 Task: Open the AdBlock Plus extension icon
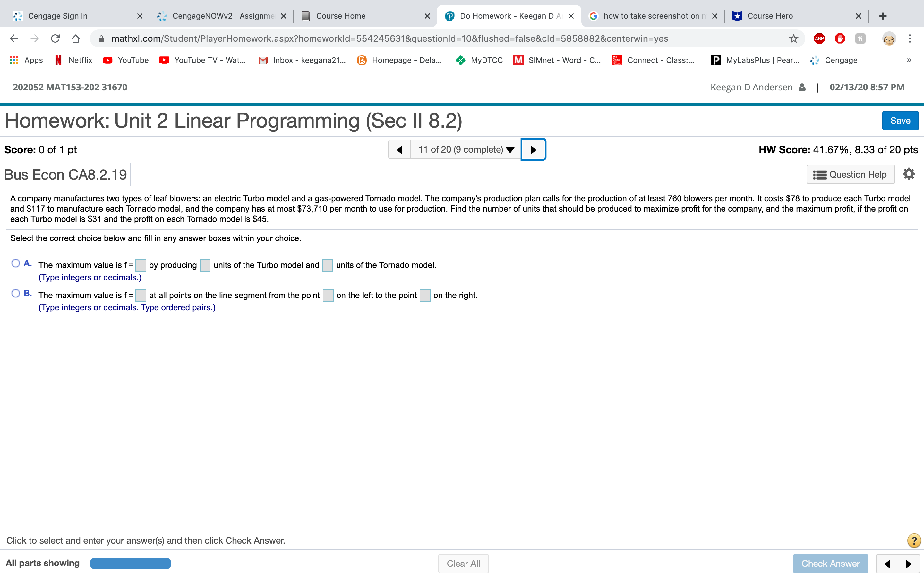[x=819, y=38]
